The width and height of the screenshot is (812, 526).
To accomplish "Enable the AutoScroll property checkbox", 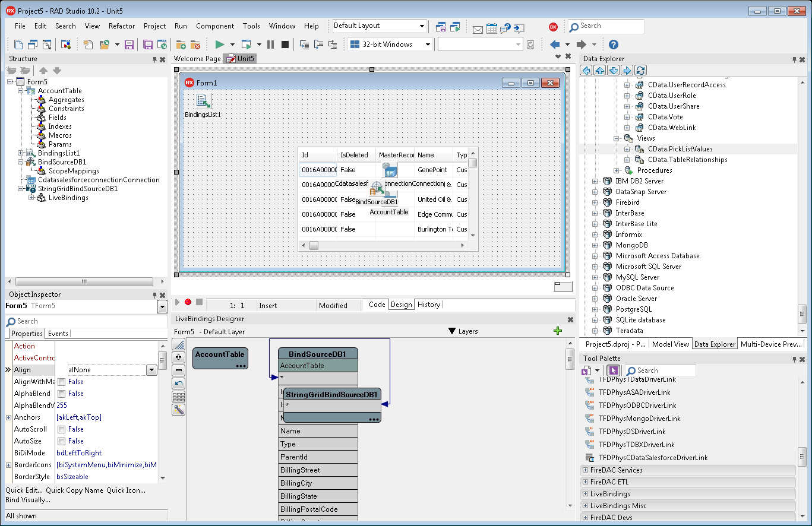I will [x=61, y=429].
